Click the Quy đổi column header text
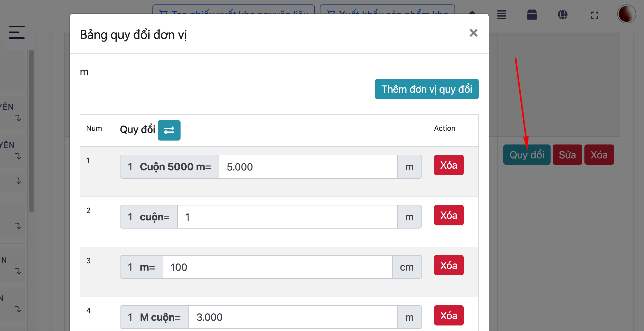Image resolution: width=644 pixels, height=331 pixels. pyautogui.click(x=138, y=130)
